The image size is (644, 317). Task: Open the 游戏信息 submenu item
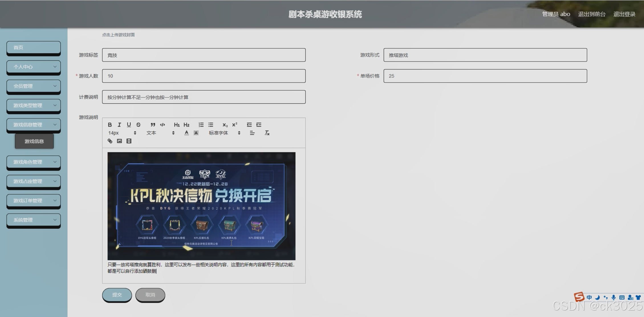point(34,141)
